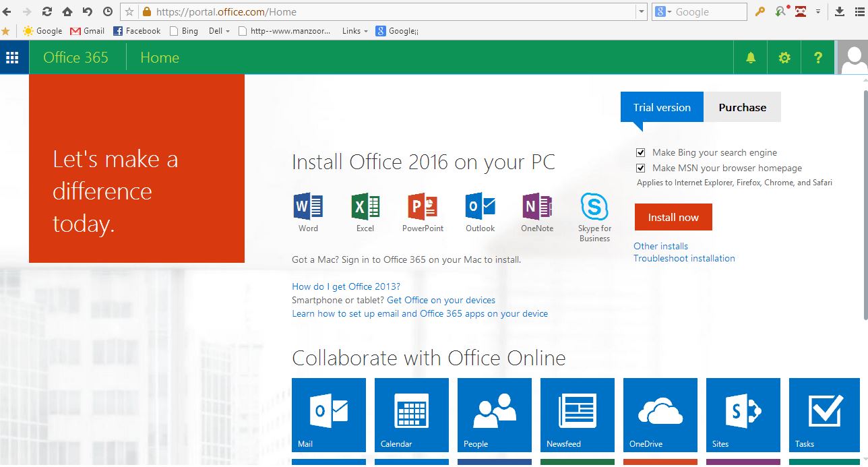Image resolution: width=868 pixels, height=467 pixels.
Task: Click the Install now button
Action: coord(673,217)
